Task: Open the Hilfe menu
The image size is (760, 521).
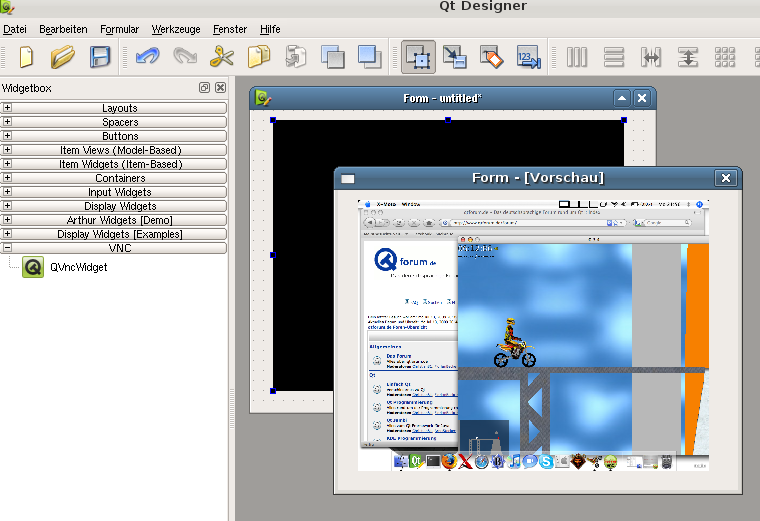Action: pyautogui.click(x=270, y=29)
